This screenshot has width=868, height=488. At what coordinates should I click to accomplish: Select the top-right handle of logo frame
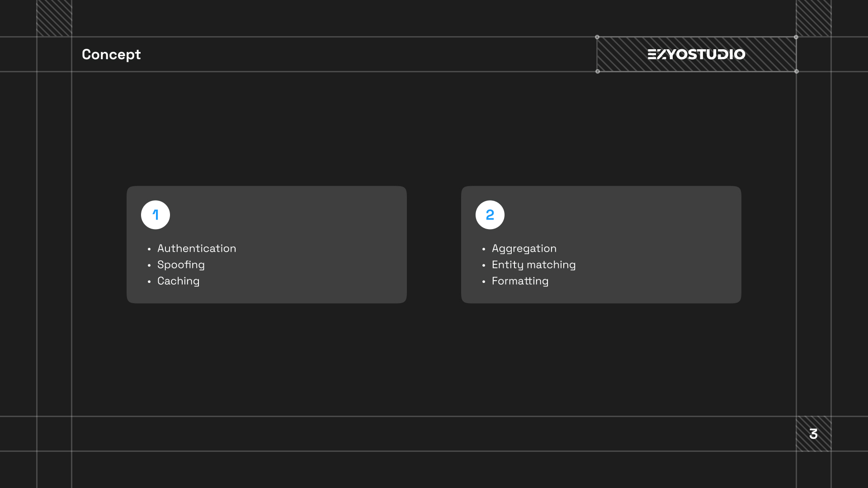(796, 37)
